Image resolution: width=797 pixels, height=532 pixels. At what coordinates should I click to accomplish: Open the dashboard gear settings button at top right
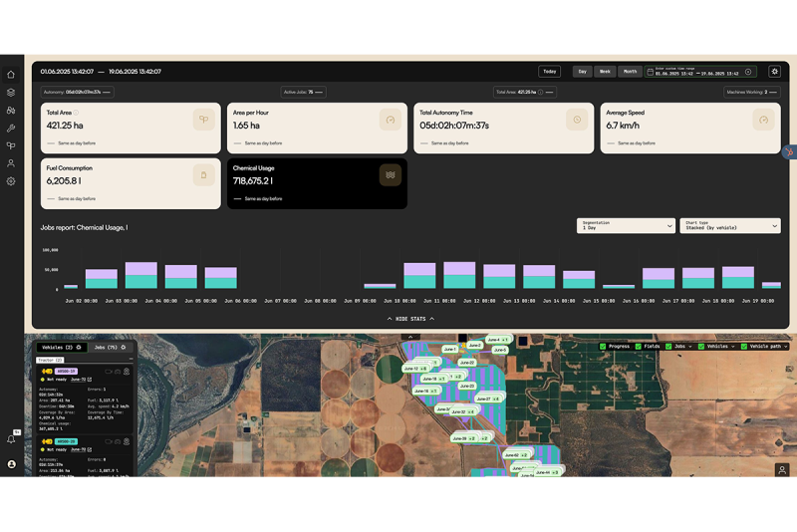pos(774,72)
